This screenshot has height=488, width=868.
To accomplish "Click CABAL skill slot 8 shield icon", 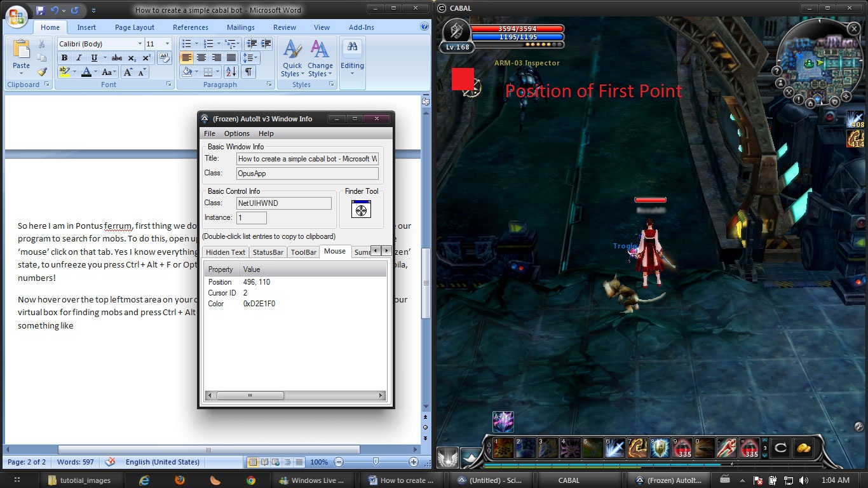I will pyautogui.click(x=660, y=448).
